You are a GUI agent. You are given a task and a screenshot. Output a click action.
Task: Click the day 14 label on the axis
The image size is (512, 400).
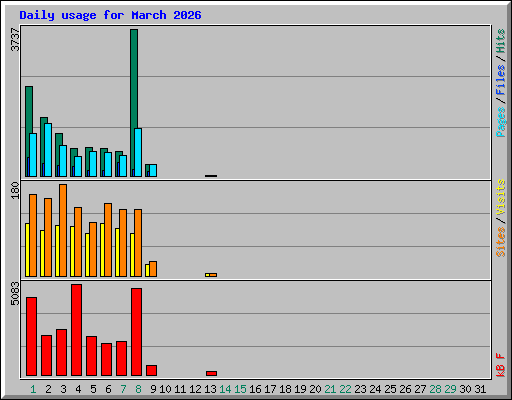click(x=225, y=389)
